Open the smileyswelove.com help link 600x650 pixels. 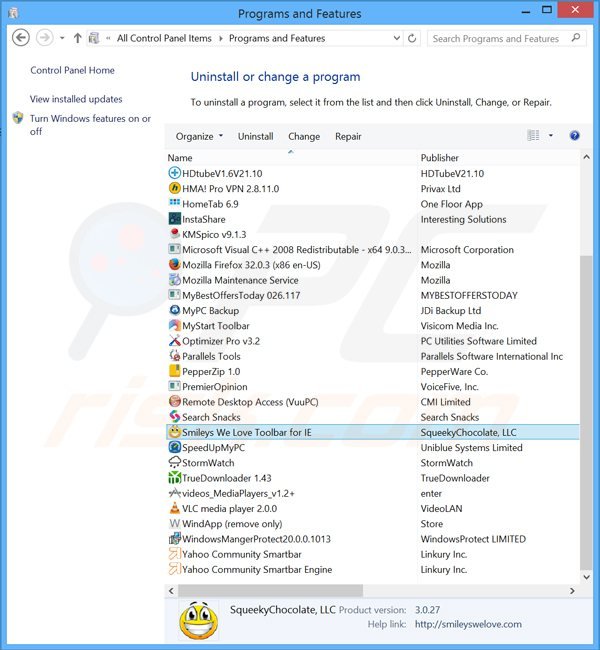(x=468, y=624)
